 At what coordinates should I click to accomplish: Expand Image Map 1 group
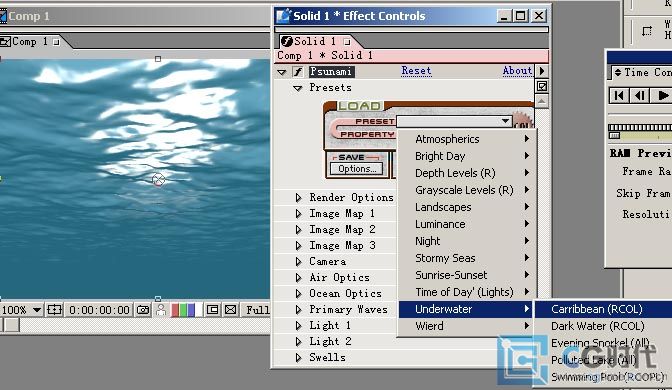(x=298, y=213)
